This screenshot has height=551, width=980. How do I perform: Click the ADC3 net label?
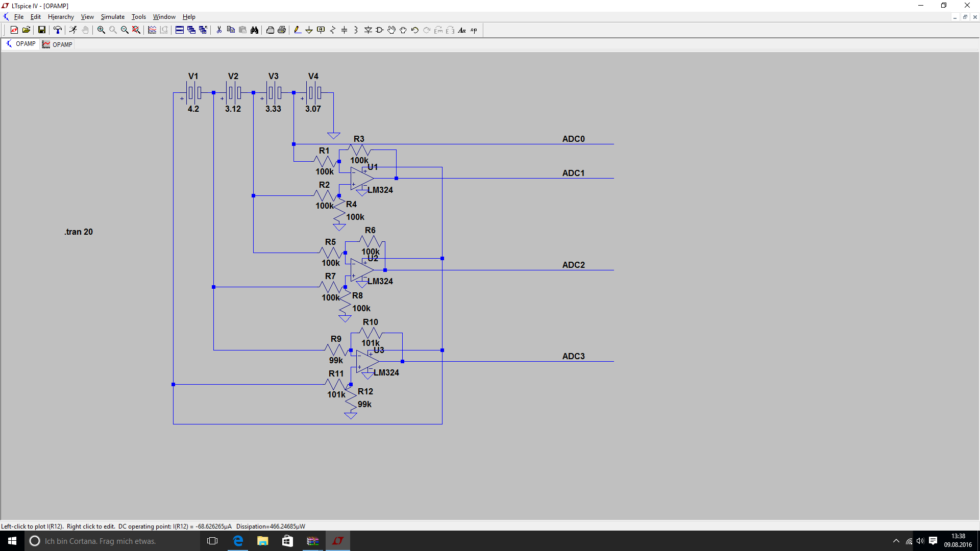click(573, 356)
